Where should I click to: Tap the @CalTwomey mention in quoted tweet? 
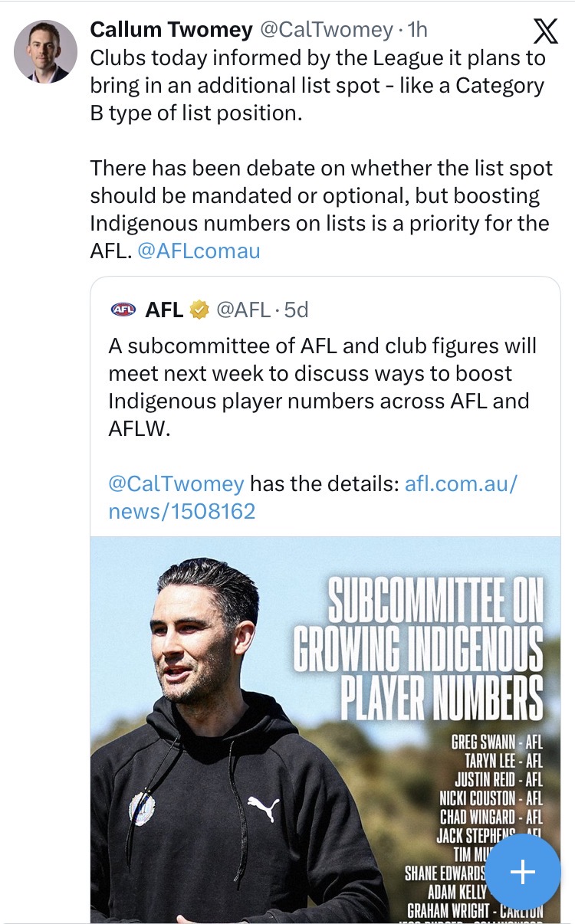click(x=176, y=483)
